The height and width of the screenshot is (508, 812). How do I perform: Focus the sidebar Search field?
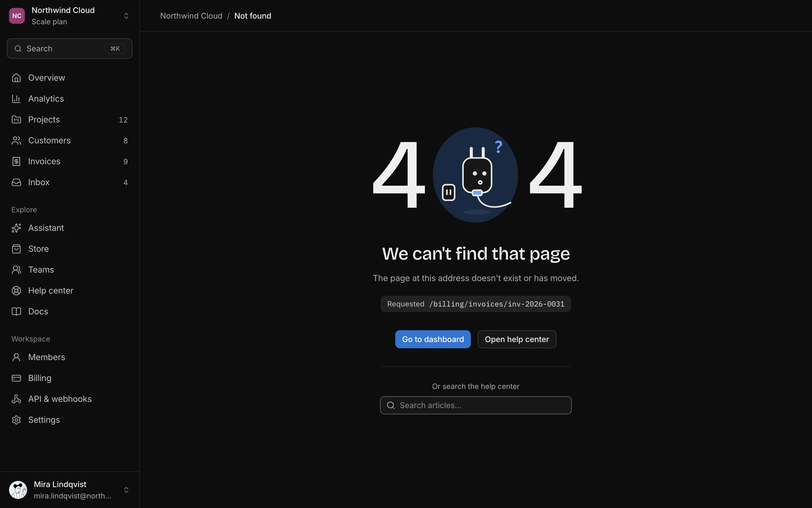tap(69, 49)
